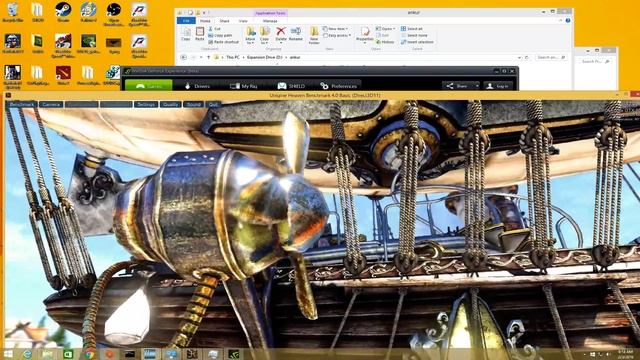Open the Share dropdown arrow in GeForce Experience
640x360 pixels.
coord(477,86)
